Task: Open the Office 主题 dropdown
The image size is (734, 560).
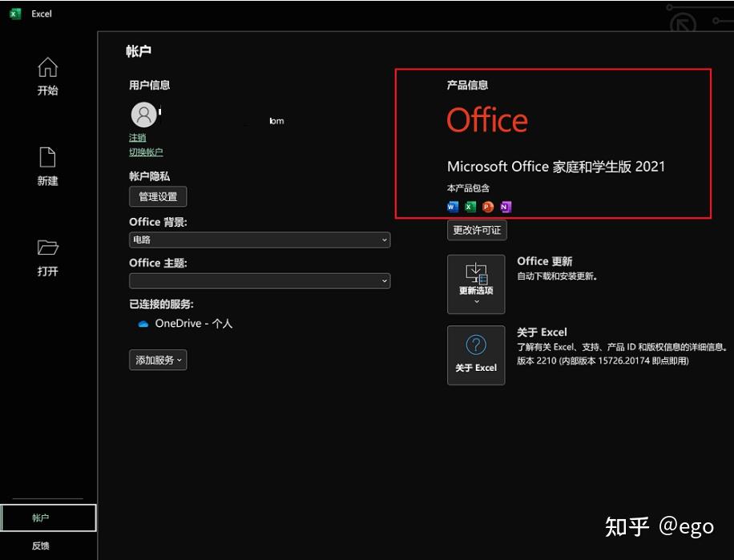Action: coord(260,280)
